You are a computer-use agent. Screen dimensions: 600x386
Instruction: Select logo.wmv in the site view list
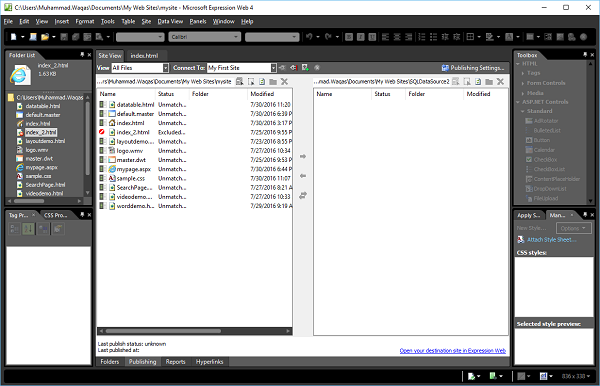click(129, 151)
